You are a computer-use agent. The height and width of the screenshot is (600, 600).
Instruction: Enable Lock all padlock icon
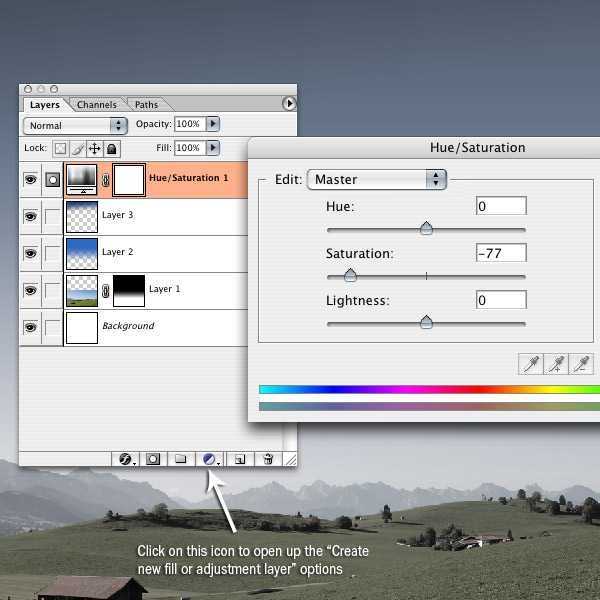point(112,148)
